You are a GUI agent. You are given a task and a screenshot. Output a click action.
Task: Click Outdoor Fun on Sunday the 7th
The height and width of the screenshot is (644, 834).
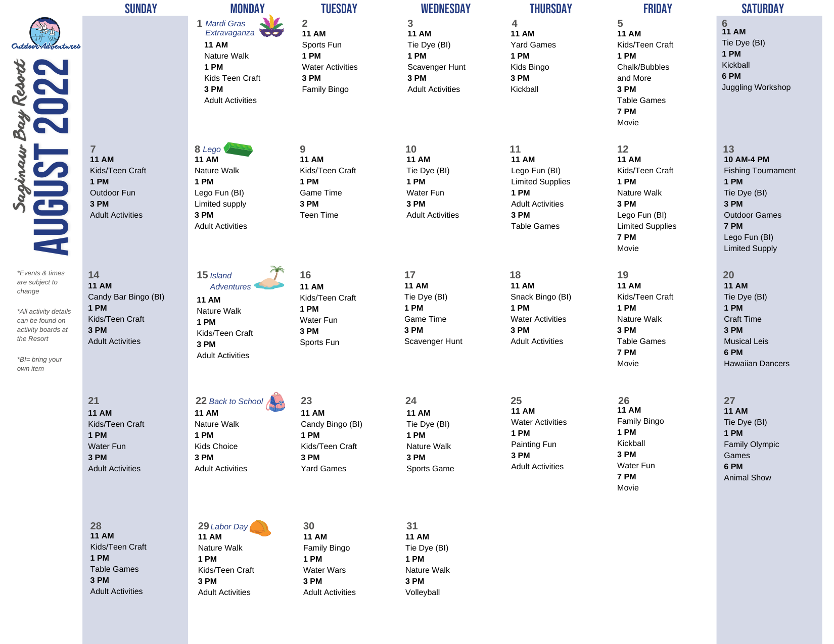click(113, 193)
